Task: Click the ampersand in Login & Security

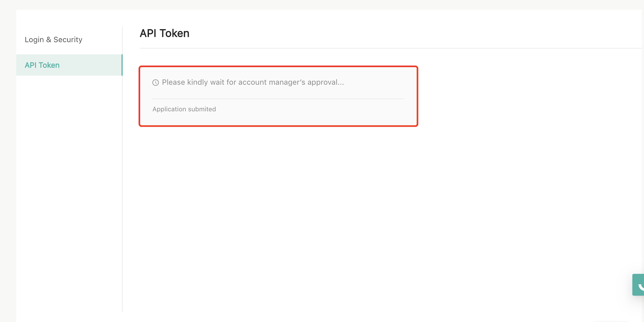Action: tap(49, 40)
